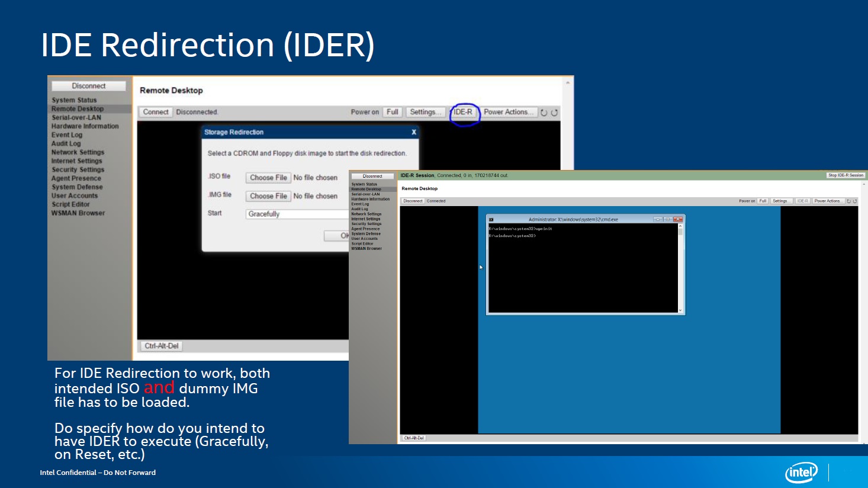Choose a file for the .ISO file field
Image resolution: width=868 pixels, height=488 pixels.
point(268,178)
